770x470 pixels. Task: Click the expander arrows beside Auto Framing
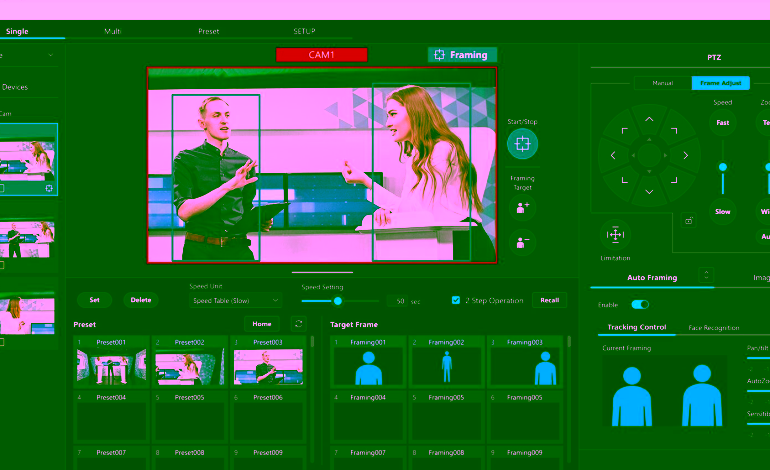pyautogui.click(x=706, y=275)
